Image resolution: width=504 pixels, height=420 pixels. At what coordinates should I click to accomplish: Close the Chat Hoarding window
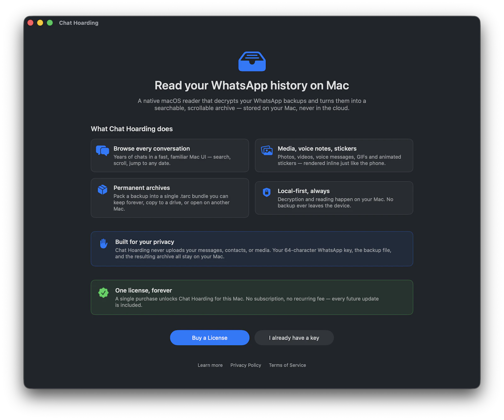point(31,23)
